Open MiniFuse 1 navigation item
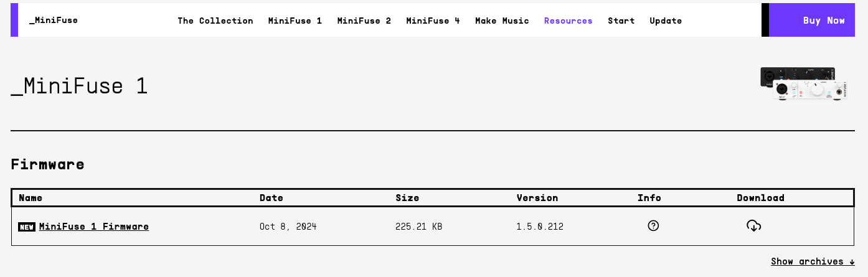Viewport: 868px width, 277px height. click(x=295, y=21)
